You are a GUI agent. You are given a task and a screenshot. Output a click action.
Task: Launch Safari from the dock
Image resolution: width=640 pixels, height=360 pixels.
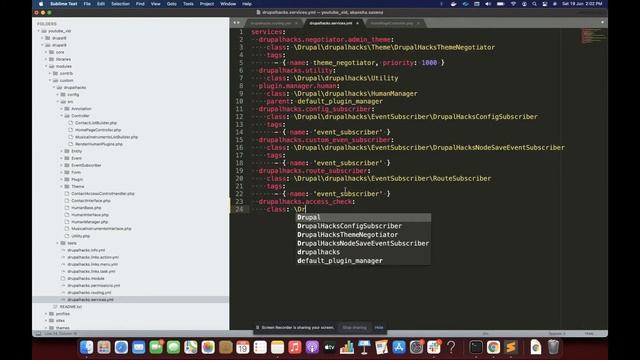pos(121,347)
